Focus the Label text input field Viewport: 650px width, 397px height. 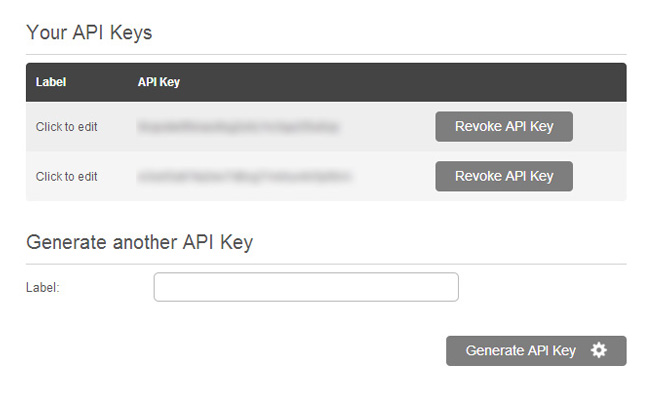coord(306,287)
